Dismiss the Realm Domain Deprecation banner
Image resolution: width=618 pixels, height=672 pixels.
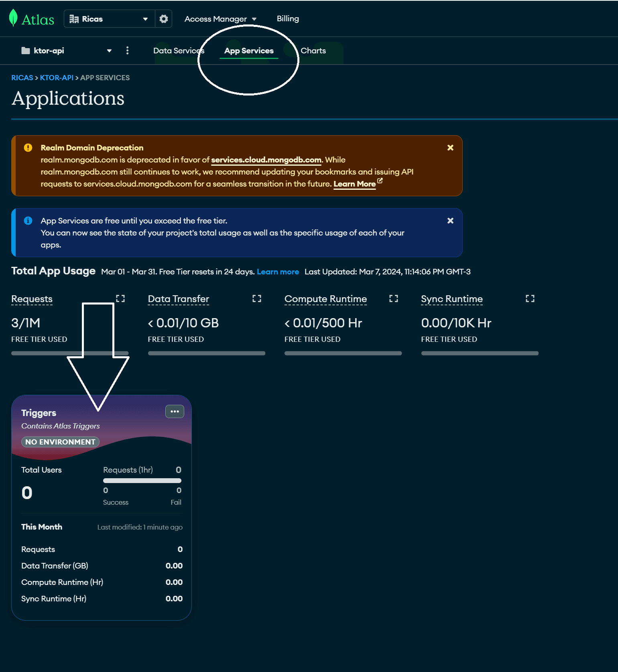click(450, 148)
